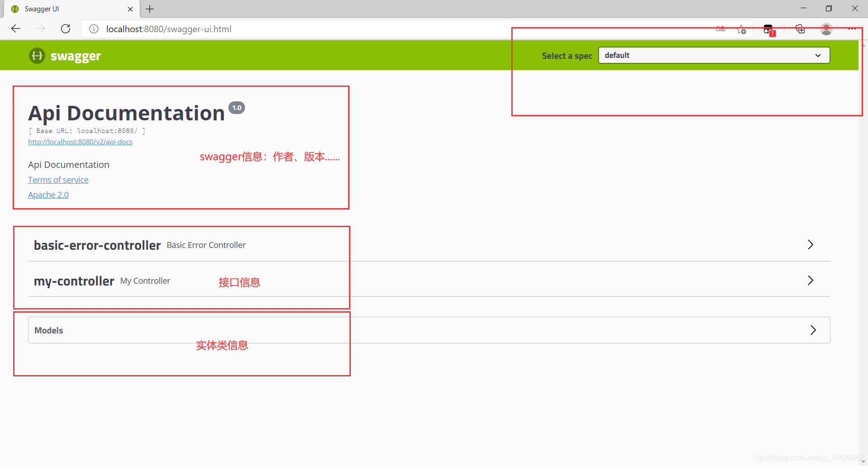Viewport: 868px width, 466px height.
Task: Click the Models heading
Action: pyautogui.click(x=49, y=331)
